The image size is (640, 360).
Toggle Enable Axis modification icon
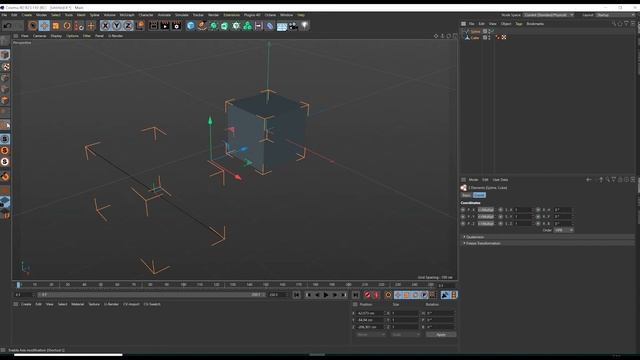click(5, 125)
